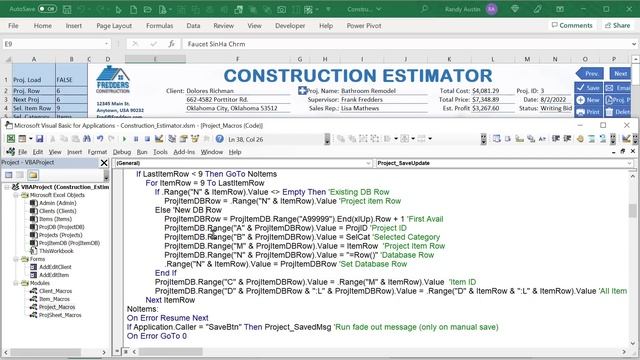The height and width of the screenshot is (360, 640).
Task: Collapse the VBAProject root tree node
Action: 7,187
